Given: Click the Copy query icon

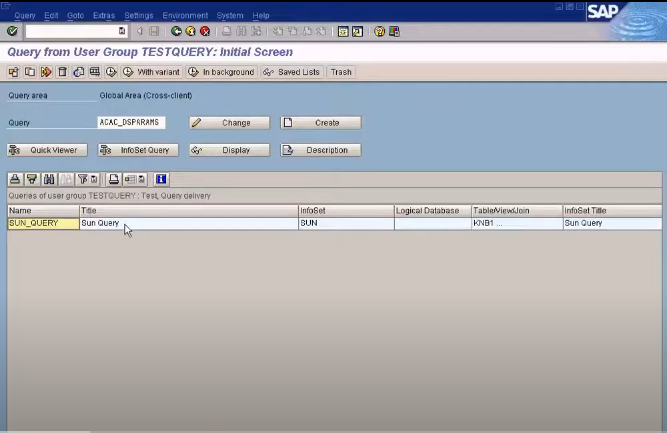Looking at the screenshot, I should (30, 72).
